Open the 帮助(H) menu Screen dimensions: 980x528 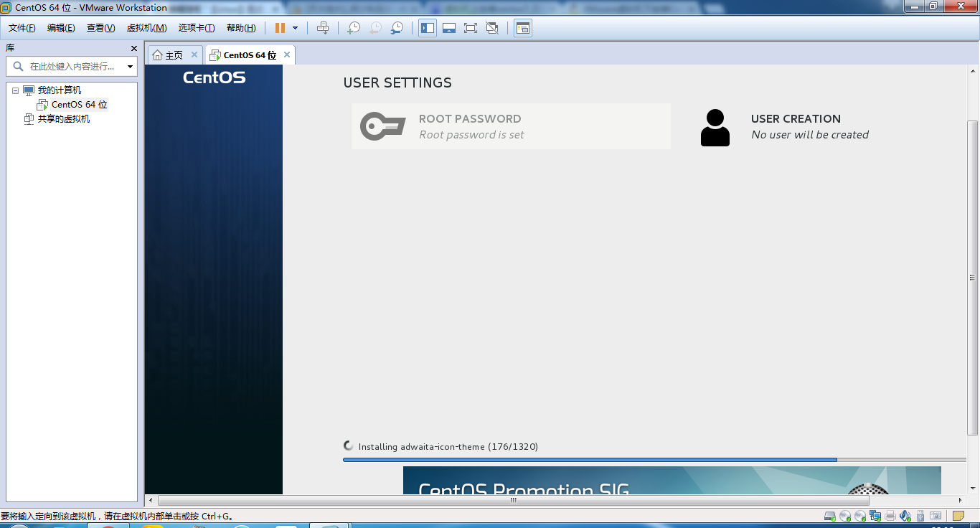click(241, 28)
